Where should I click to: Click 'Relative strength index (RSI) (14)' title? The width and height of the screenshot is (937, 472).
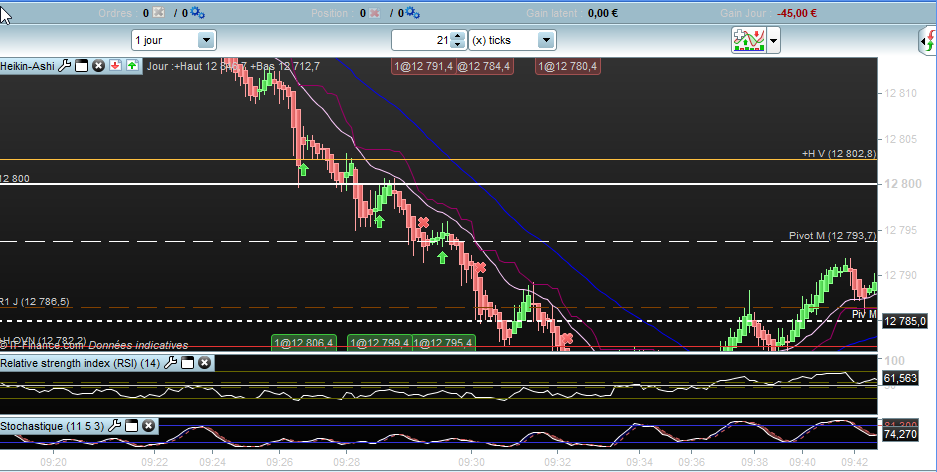click(x=80, y=363)
